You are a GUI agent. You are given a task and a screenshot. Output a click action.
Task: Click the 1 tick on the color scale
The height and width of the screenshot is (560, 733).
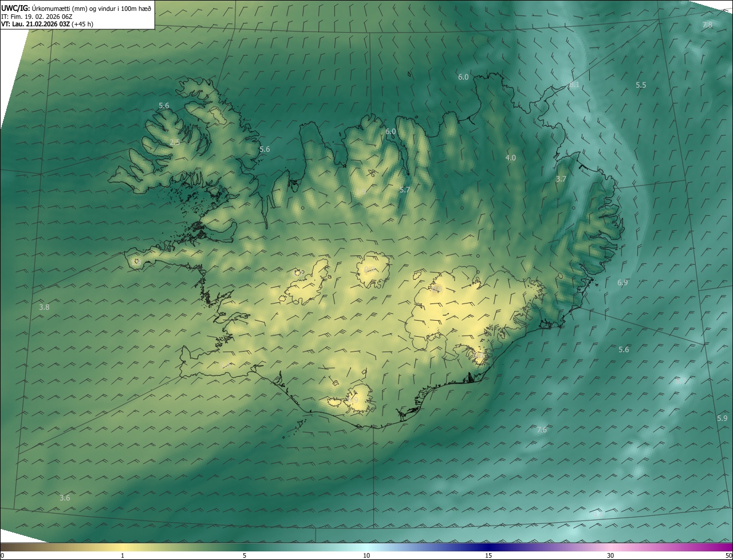(x=123, y=555)
